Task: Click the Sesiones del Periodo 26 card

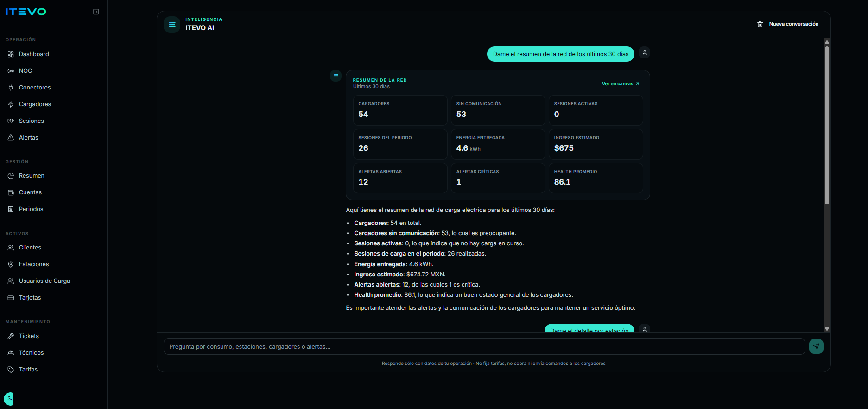Action: pos(400,144)
